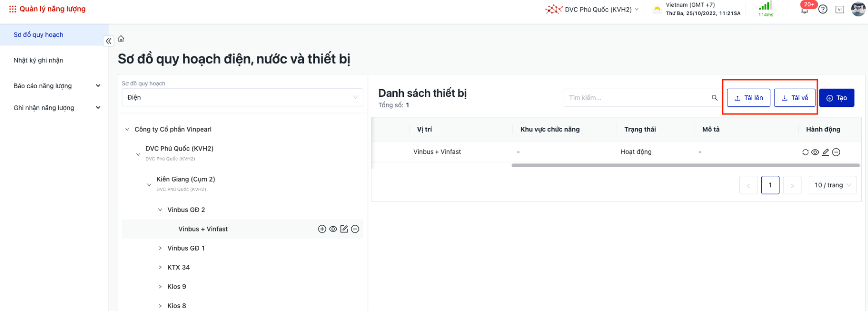Screen dimensions: 868x311
Task: Open 10 / trang page size dropdown
Action: pyautogui.click(x=833, y=185)
